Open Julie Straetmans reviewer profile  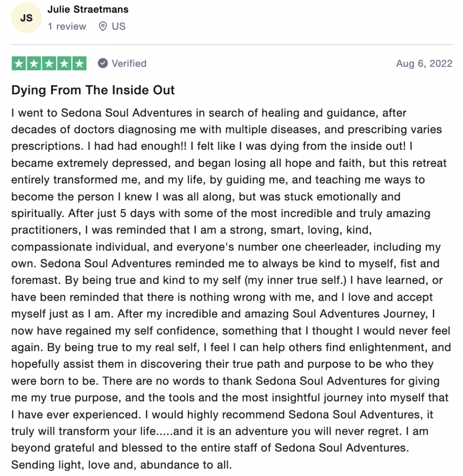(x=88, y=9)
